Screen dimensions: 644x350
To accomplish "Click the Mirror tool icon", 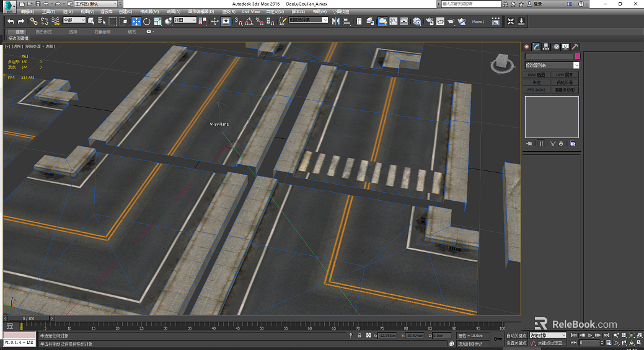I will point(335,21).
